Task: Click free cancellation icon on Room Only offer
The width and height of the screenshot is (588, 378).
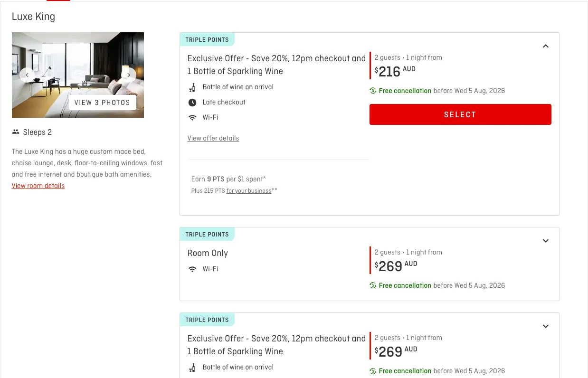Action: (373, 285)
